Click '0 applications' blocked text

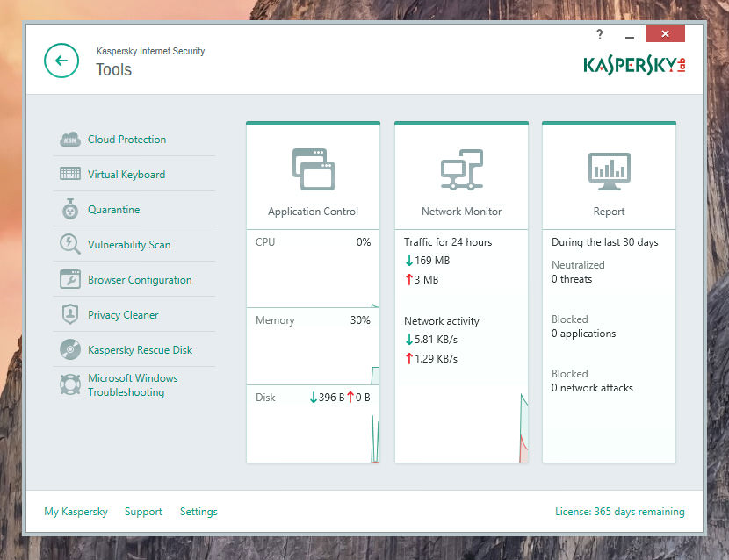pos(583,334)
